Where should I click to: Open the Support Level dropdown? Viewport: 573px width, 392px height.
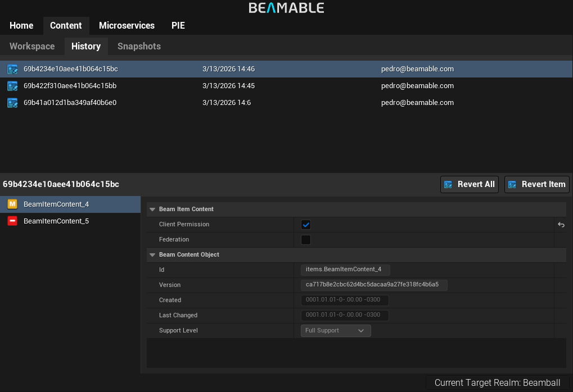pos(336,331)
